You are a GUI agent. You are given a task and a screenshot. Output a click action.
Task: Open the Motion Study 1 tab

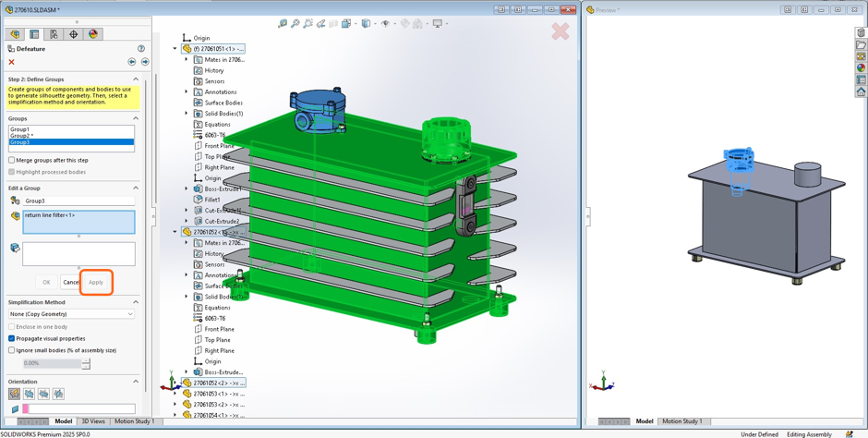pyautogui.click(x=134, y=421)
